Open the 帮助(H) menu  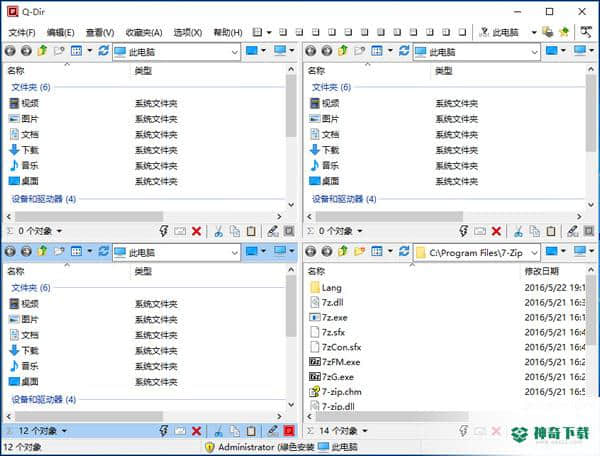228,33
